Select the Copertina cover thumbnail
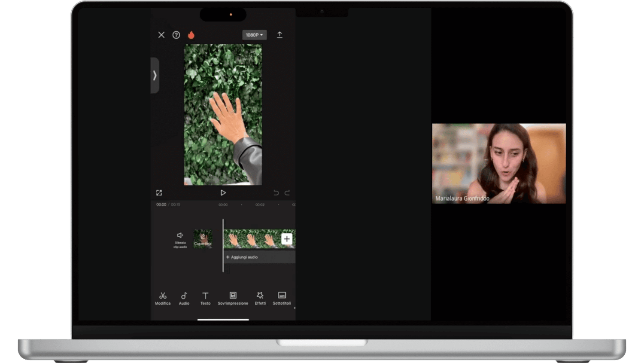The image size is (644, 363). pyautogui.click(x=203, y=239)
